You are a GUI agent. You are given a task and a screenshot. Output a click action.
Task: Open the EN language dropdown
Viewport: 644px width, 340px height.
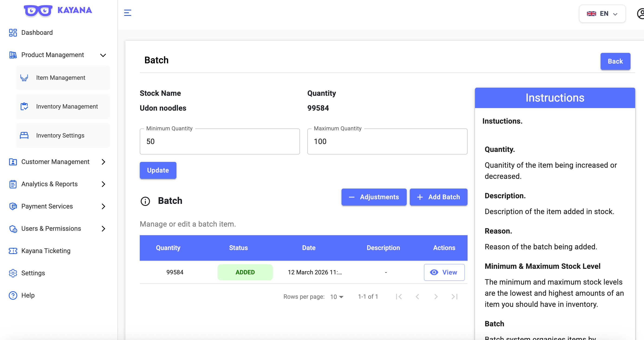tap(602, 13)
